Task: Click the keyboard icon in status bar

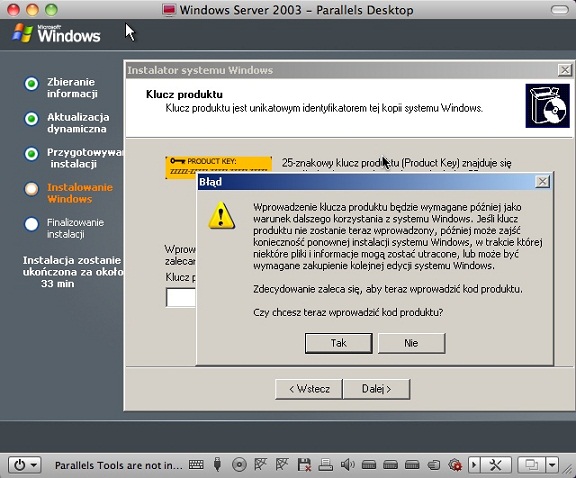Action: [x=196, y=465]
